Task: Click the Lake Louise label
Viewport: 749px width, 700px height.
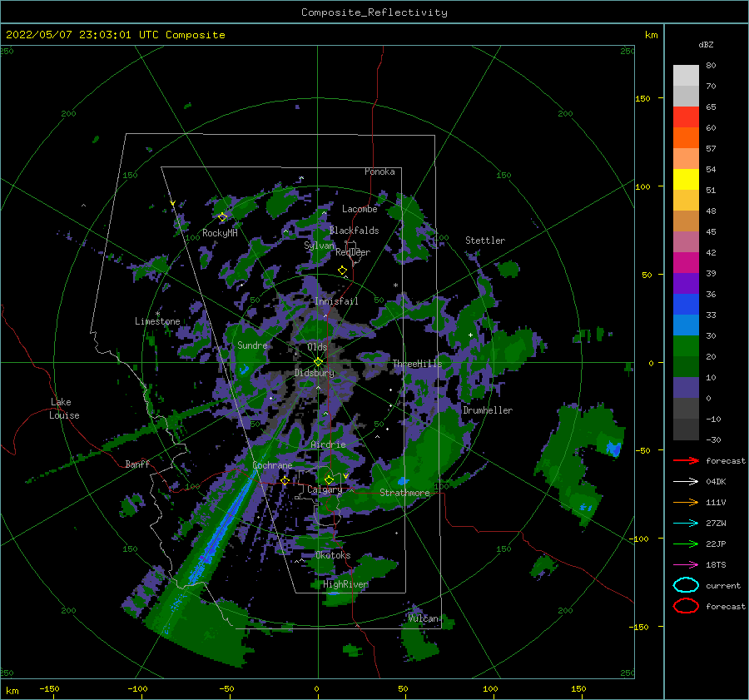Action: pyautogui.click(x=64, y=409)
